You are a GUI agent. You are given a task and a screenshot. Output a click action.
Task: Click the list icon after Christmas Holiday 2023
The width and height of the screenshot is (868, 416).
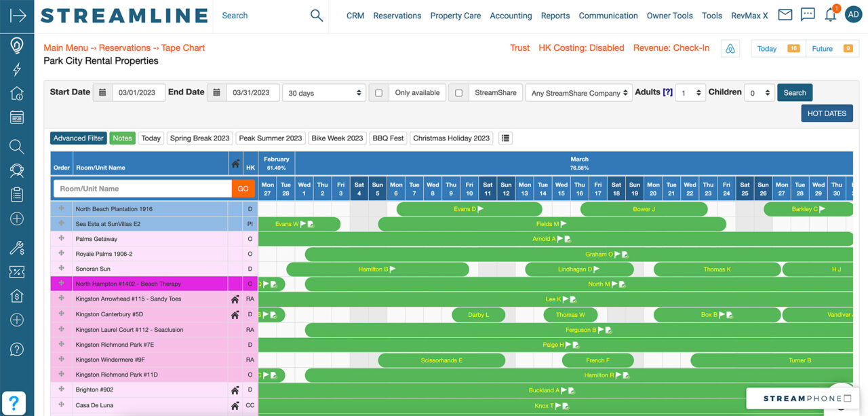coord(505,138)
